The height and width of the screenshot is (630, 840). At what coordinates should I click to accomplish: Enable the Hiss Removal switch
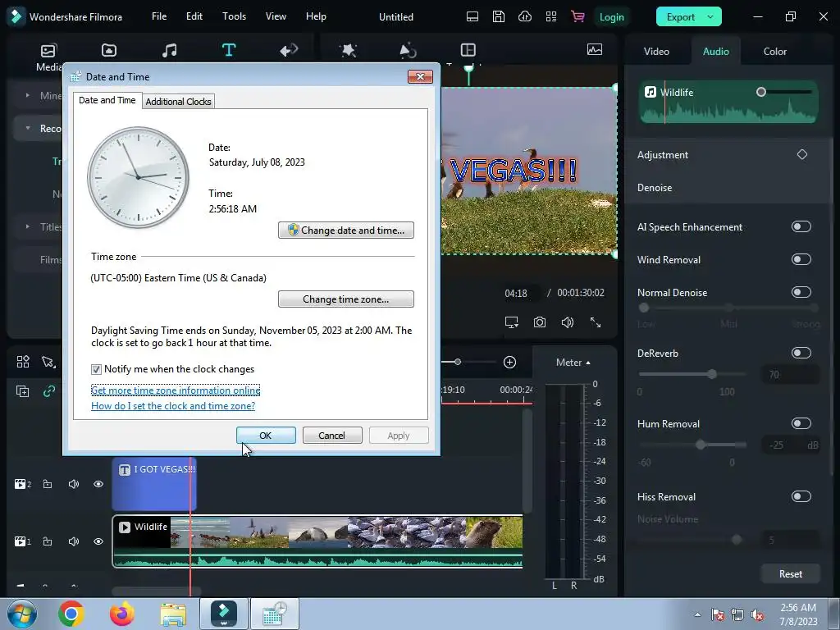pyautogui.click(x=801, y=496)
